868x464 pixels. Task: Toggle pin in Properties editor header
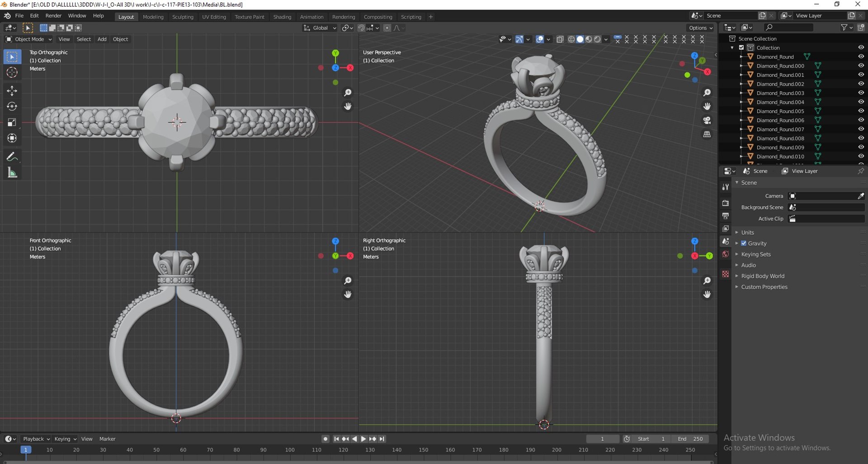tap(861, 171)
